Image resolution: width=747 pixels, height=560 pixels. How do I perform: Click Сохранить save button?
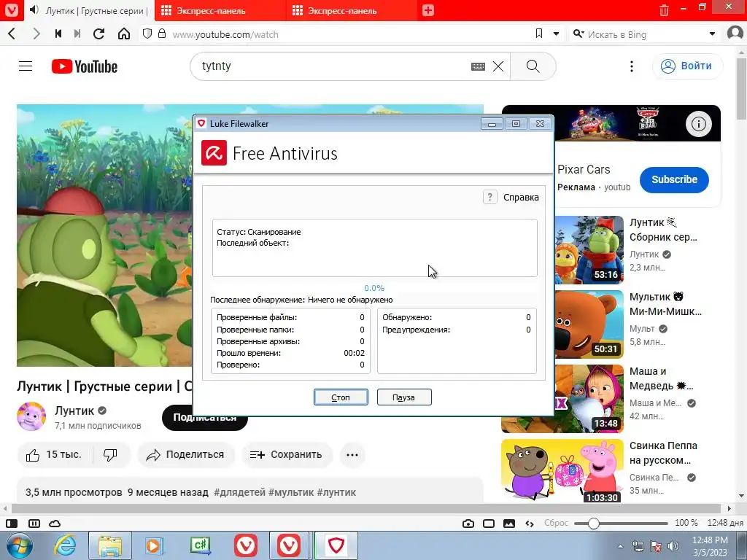[x=286, y=455]
